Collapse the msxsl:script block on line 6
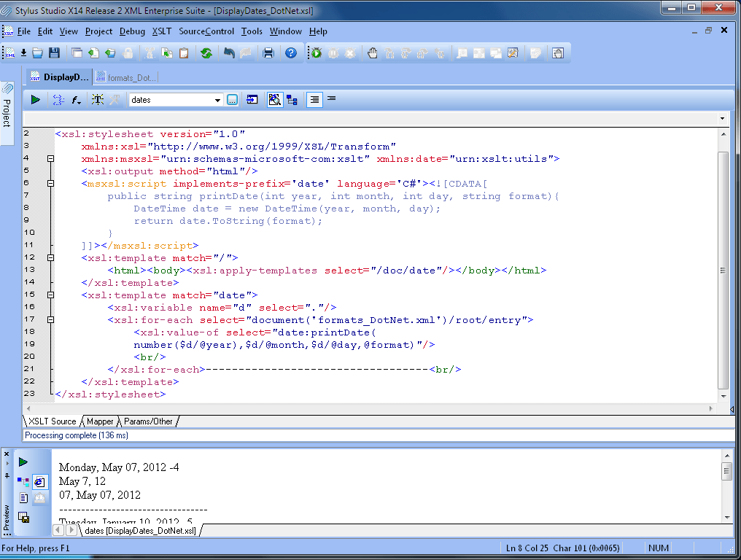This screenshot has height=560, width=741. [50, 184]
